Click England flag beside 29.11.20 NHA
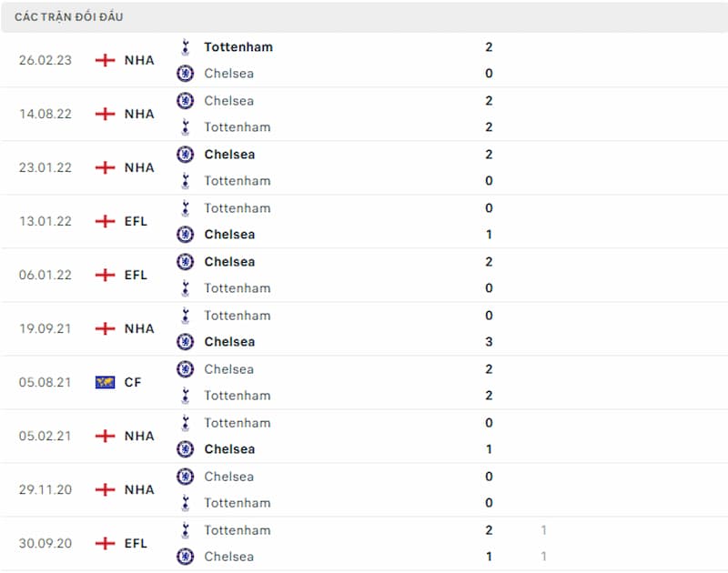Viewport: 728px width, 573px height. (x=105, y=489)
